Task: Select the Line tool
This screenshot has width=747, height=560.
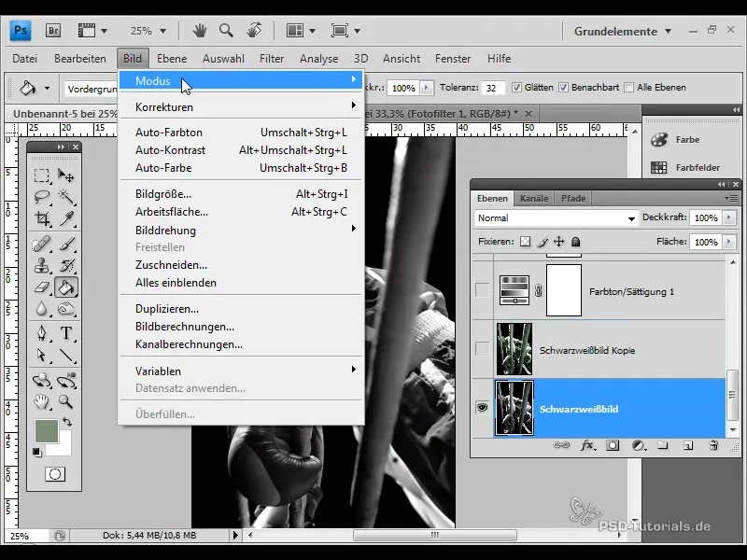Action: [65, 355]
